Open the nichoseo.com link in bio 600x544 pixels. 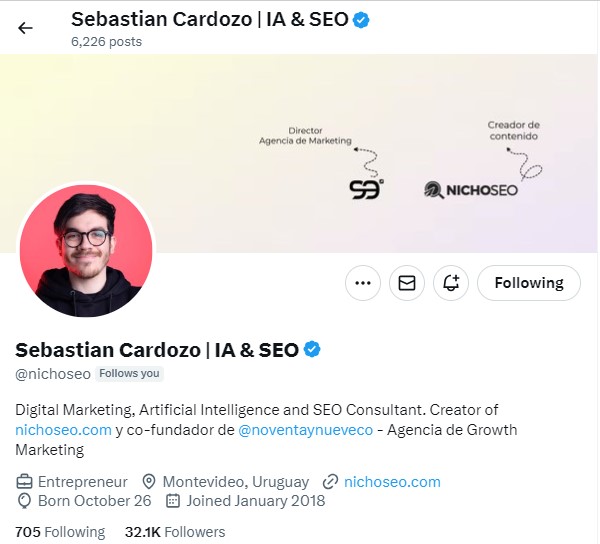[x=63, y=429]
